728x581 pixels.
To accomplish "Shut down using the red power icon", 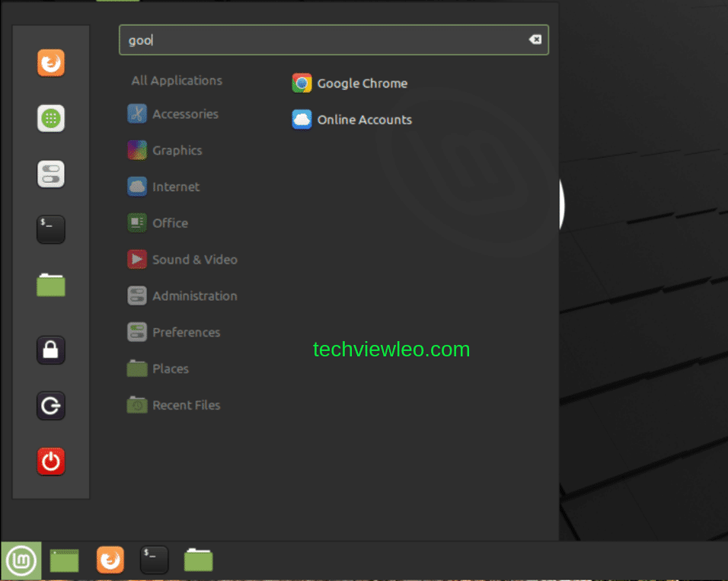I will pos(50,461).
